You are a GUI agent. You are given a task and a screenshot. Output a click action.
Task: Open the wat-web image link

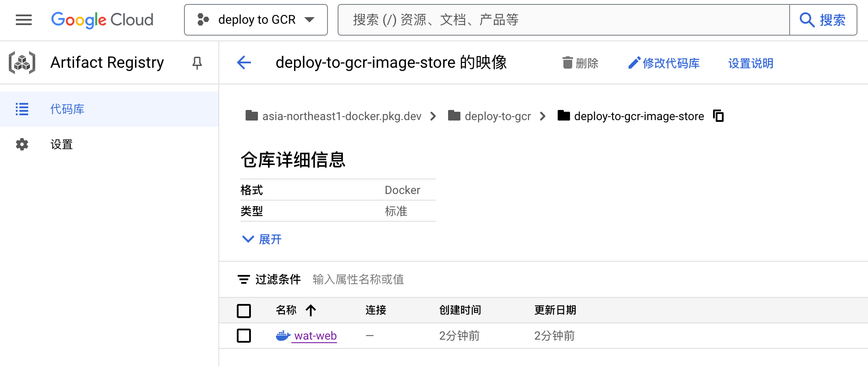[315, 336]
